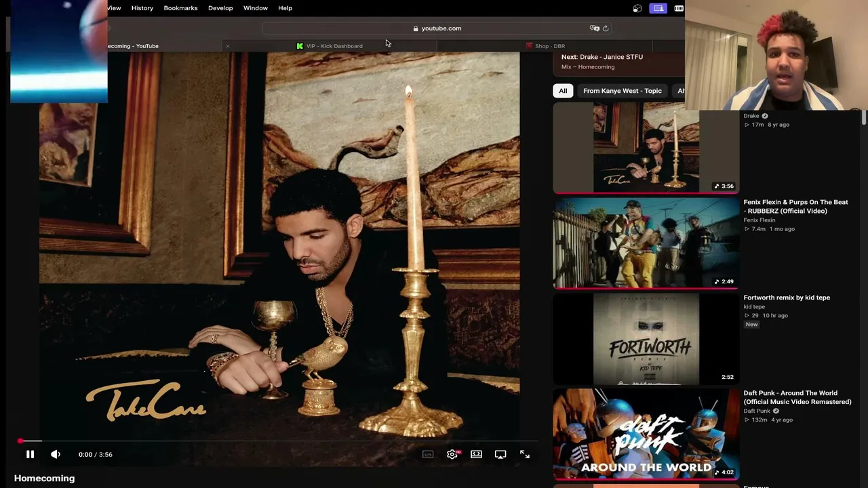Click the Fenix Flexin RUBBERZ video title
Screen dimensions: 868x488
click(x=795, y=206)
